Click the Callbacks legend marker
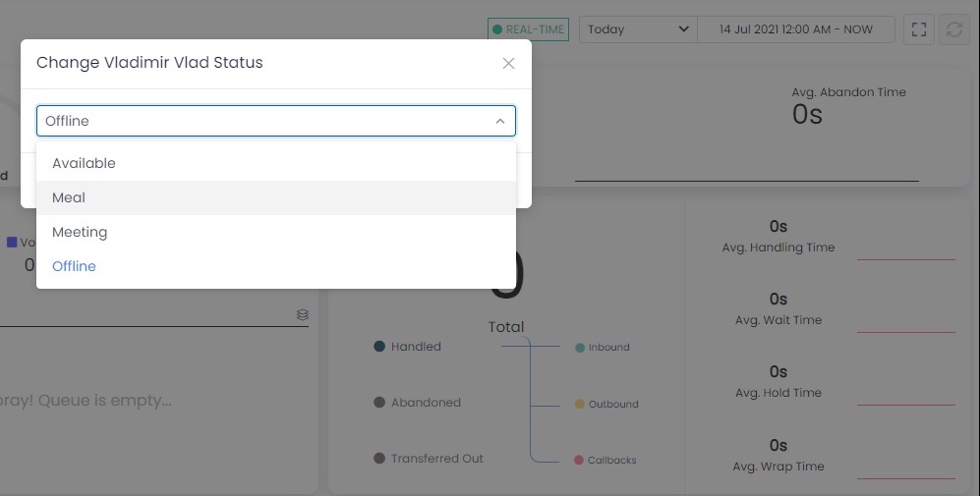This screenshot has height=496, width=980. point(579,460)
